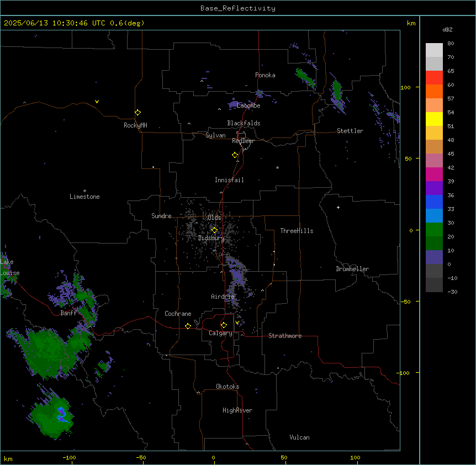Select the Innisfail label
This screenshot has height=465, width=476.
(229, 180)
